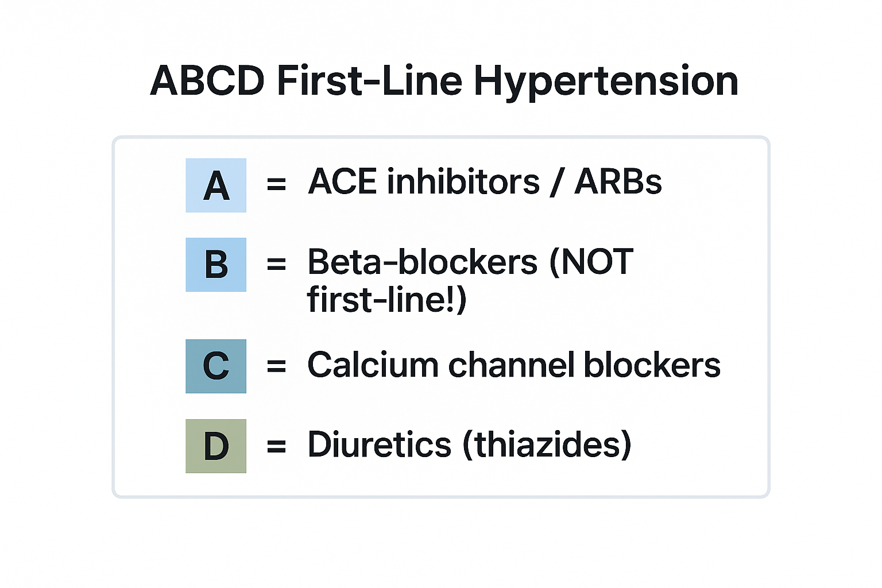Select the "Beta-blockers" text

[x=423, y=262]
